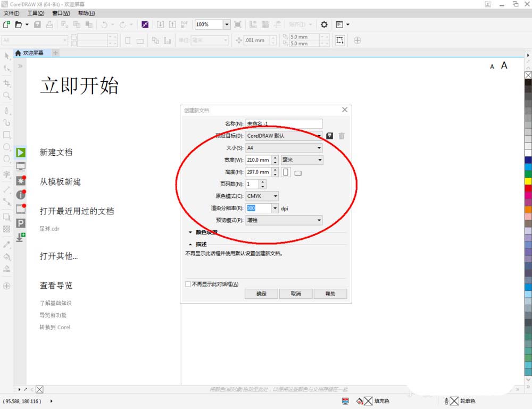Click the Cancel button in dialog
This screenshot has height=409, width=532.
(x=296, y=294)
